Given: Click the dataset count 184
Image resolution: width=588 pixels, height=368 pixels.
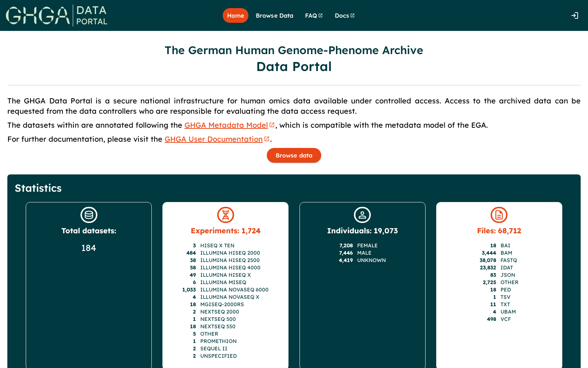Looking at the screenshot, I should [89, 248].
